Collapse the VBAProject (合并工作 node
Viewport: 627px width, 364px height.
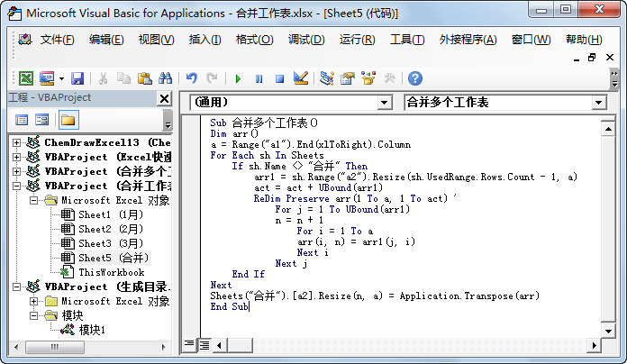(16, 186)
